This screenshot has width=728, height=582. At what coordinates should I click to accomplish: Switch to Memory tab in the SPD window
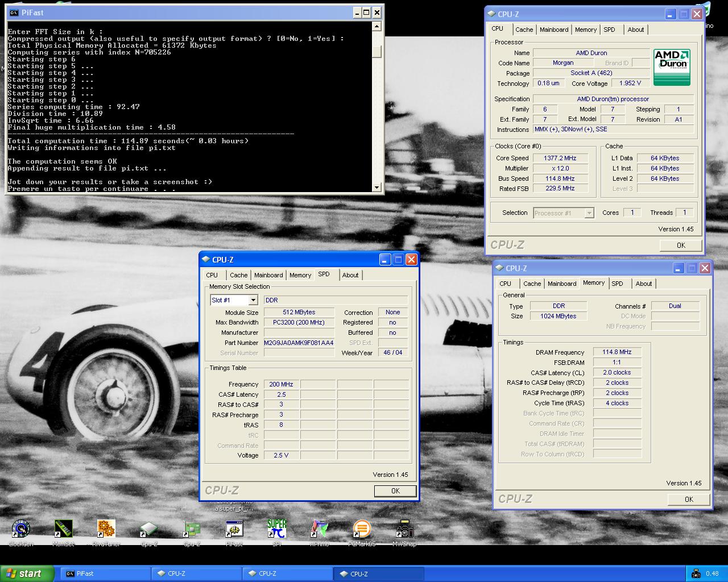point(300,275)
